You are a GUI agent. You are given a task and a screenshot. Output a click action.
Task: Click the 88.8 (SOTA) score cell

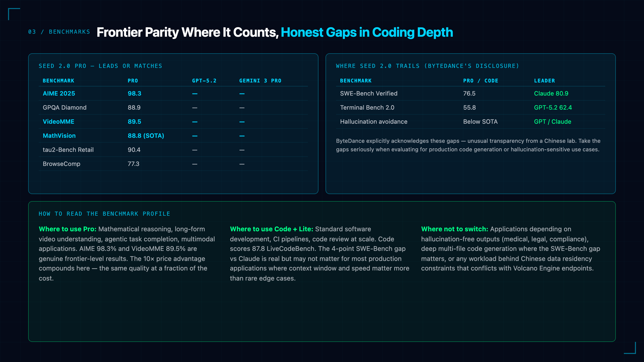coord(146,136)
